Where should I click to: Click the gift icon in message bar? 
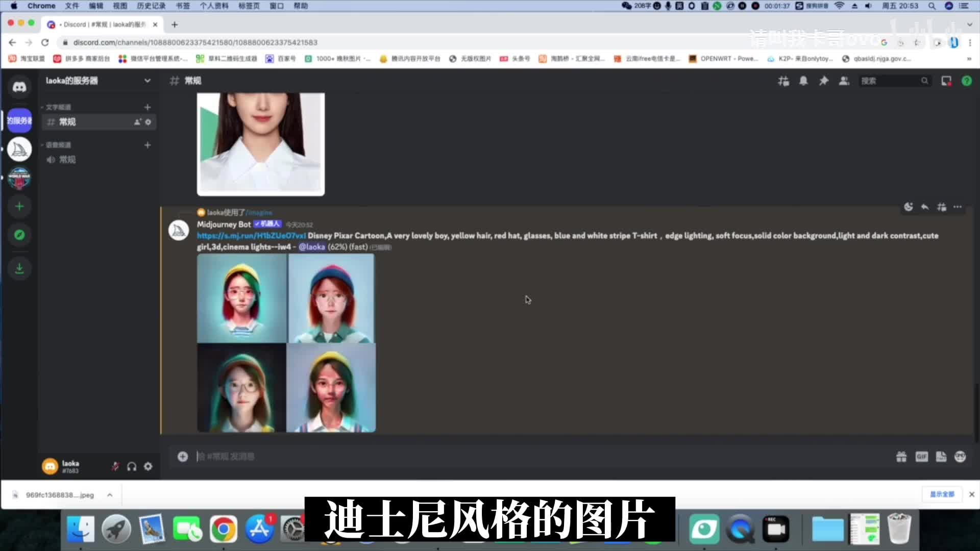(x=901, y=457)
